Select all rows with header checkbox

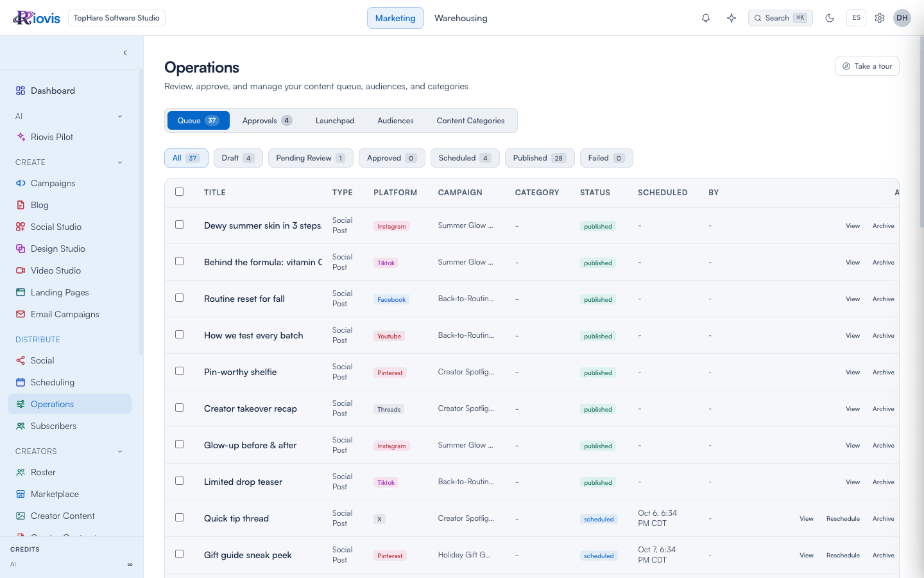[x=180, y=192]
